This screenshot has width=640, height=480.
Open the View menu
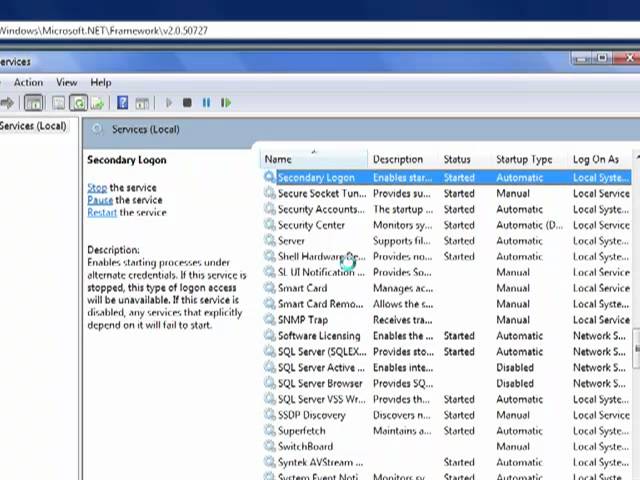tap(67, 82)
